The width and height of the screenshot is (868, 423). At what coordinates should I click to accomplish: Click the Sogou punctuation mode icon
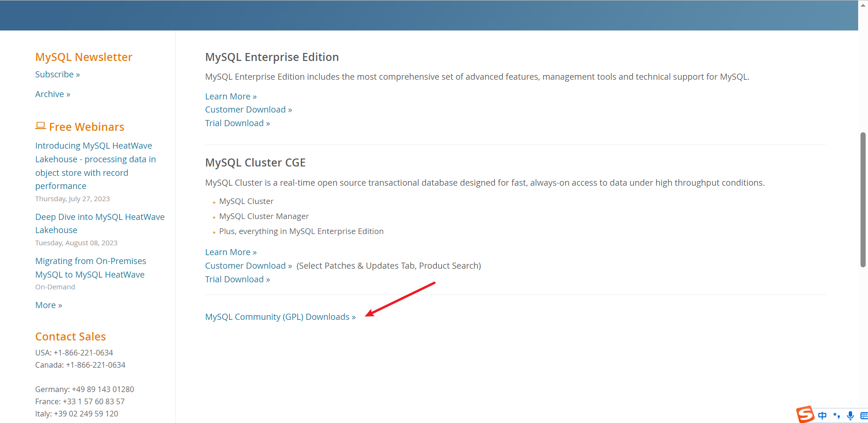[837, 415]
